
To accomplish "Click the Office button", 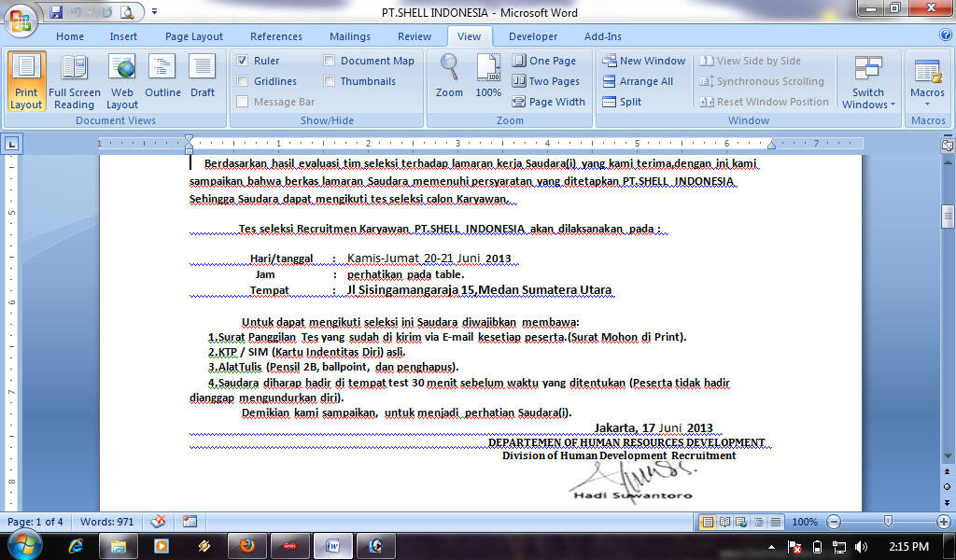I will click(x=21, y=21).
